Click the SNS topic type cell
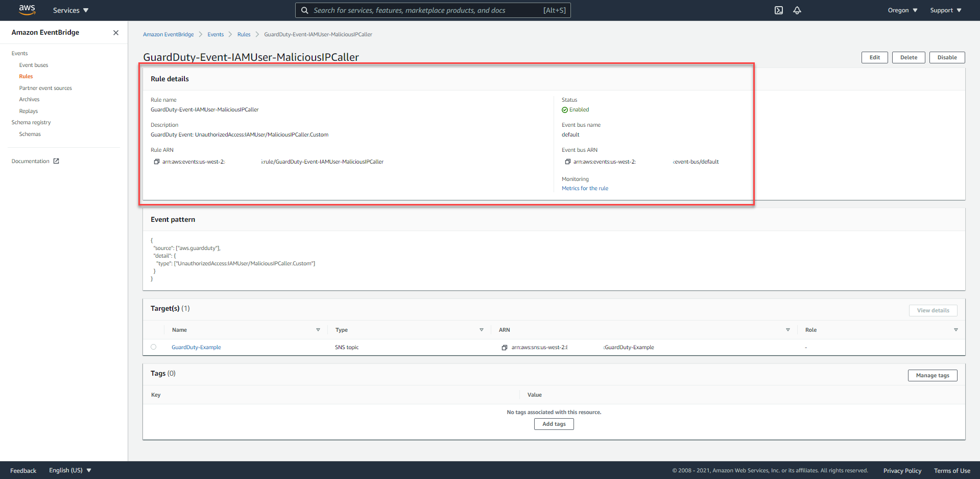 coord(347,347)
